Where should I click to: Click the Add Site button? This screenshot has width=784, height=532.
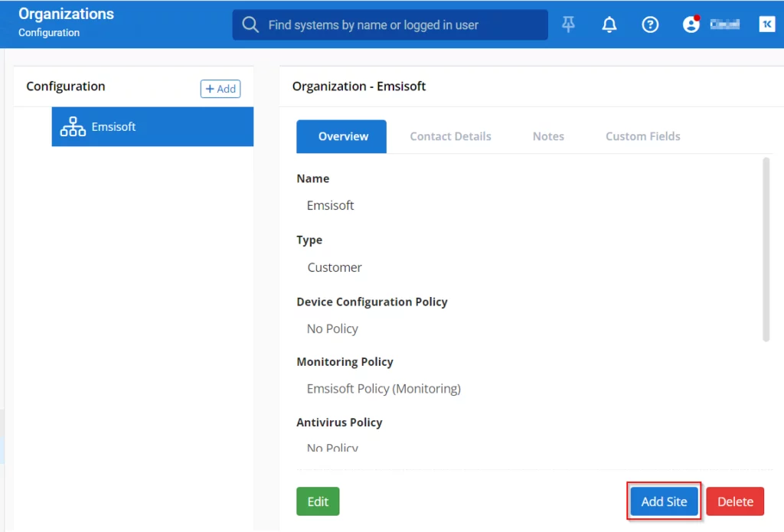click(664, 501)
